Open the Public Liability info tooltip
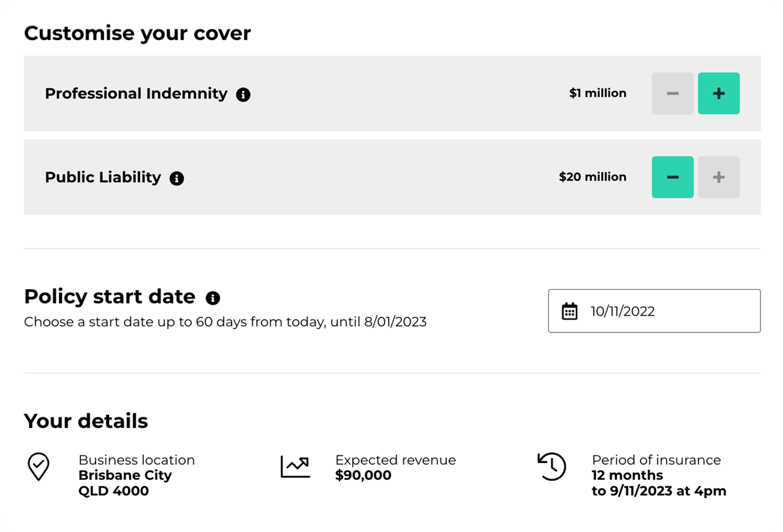The height and width of the screenshot is (532, 783). pos(177,178)
